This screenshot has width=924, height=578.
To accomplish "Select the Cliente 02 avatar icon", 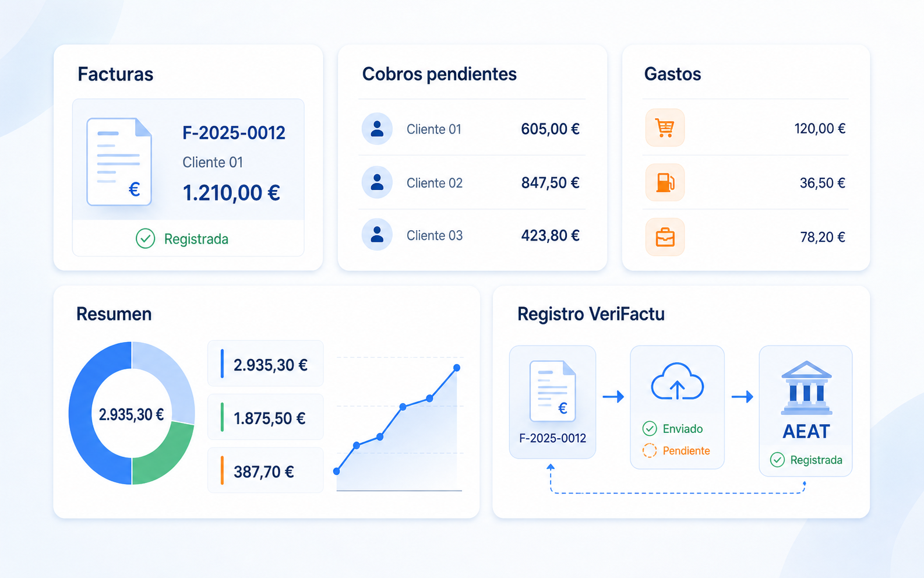I will (377, 182).
